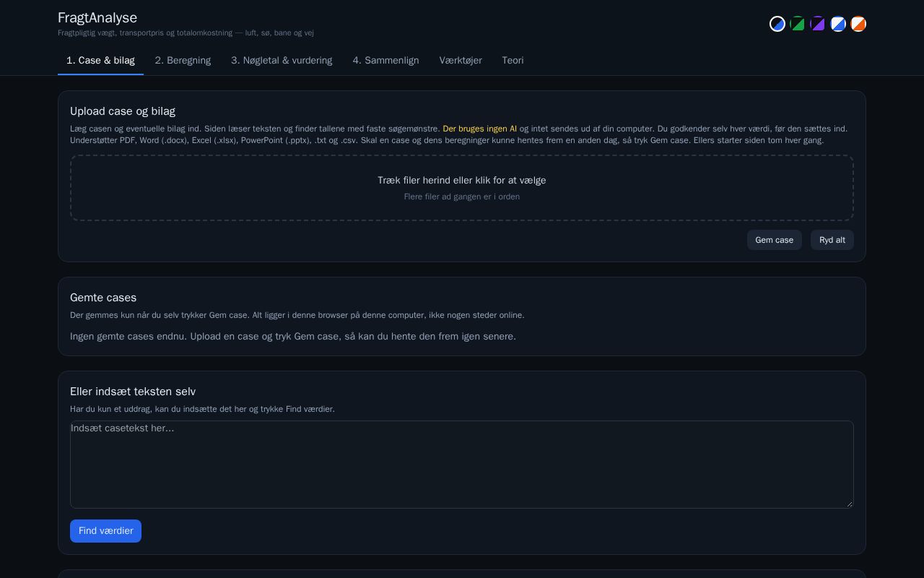Select the light orange theme swatch
The image size is (924, 578).
tap(858, 24)
